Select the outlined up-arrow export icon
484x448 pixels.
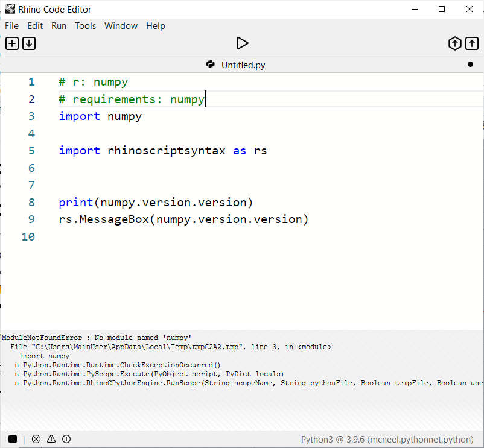472,43
